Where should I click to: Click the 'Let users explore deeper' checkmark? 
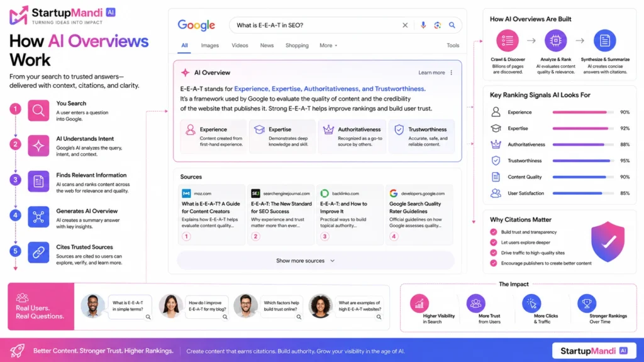tap(494, 243)
